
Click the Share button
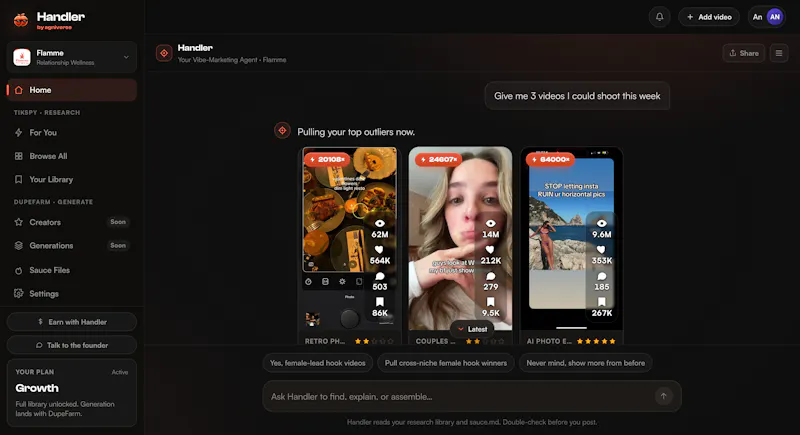(x=743, y=53)
